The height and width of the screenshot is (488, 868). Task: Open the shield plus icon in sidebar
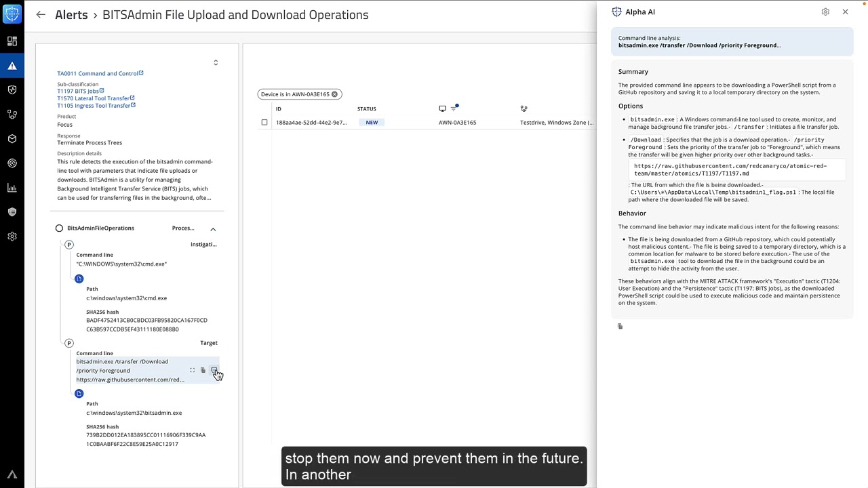pyautogui.click(x=12, y=90)
